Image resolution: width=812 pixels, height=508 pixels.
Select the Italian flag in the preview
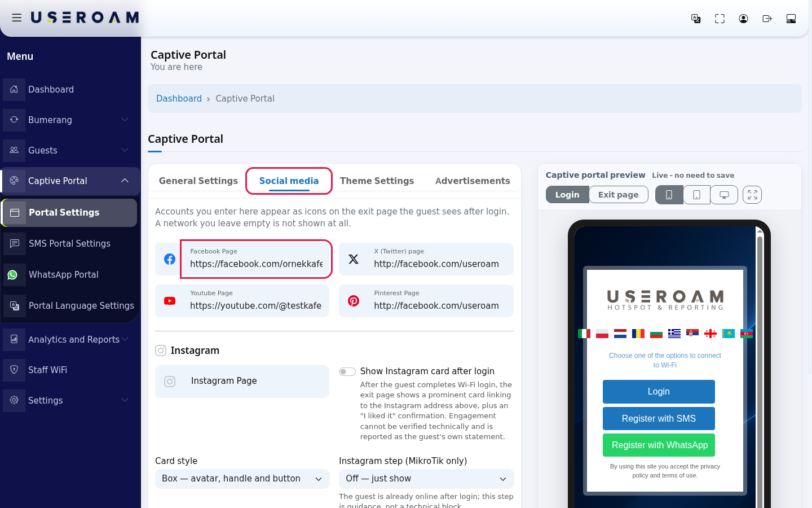[x=584, y=334]
